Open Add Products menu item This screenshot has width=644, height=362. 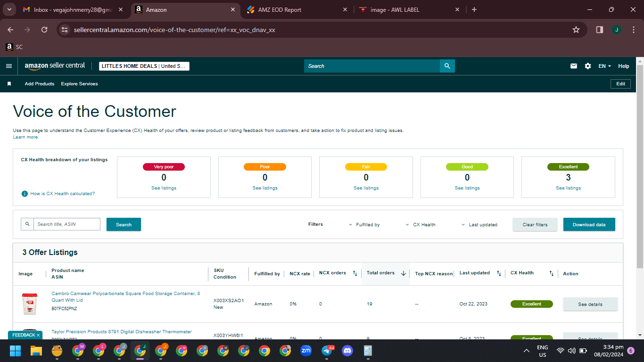(40, 84)
